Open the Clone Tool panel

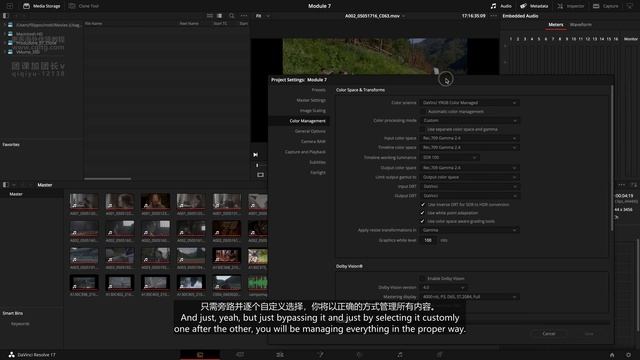[x=84, y=6]
